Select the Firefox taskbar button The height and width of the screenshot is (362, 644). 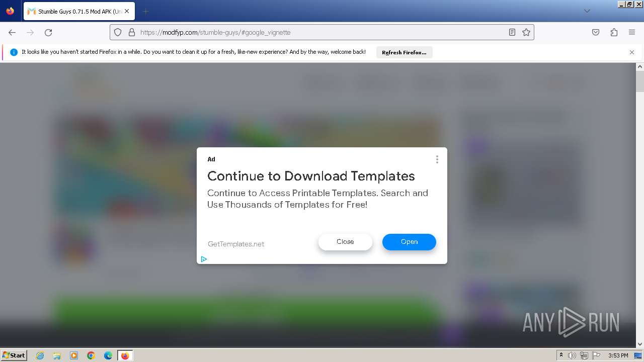click(x=125, y=355)
